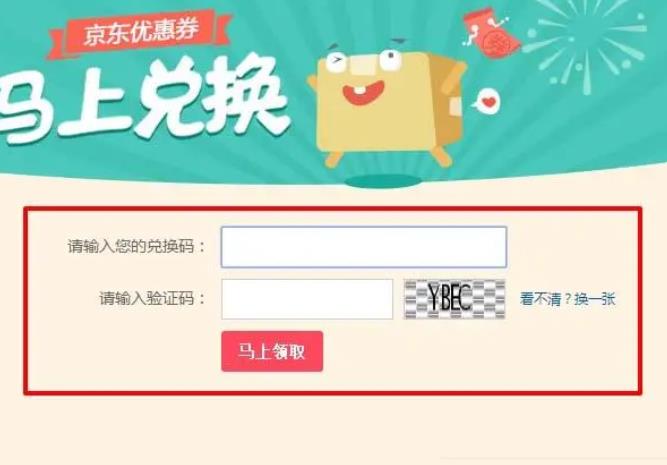The width and height of the screenshot is (667, 465).
Task: Click the 兑换码 redemption code input field
Action: tap(364, 247)
